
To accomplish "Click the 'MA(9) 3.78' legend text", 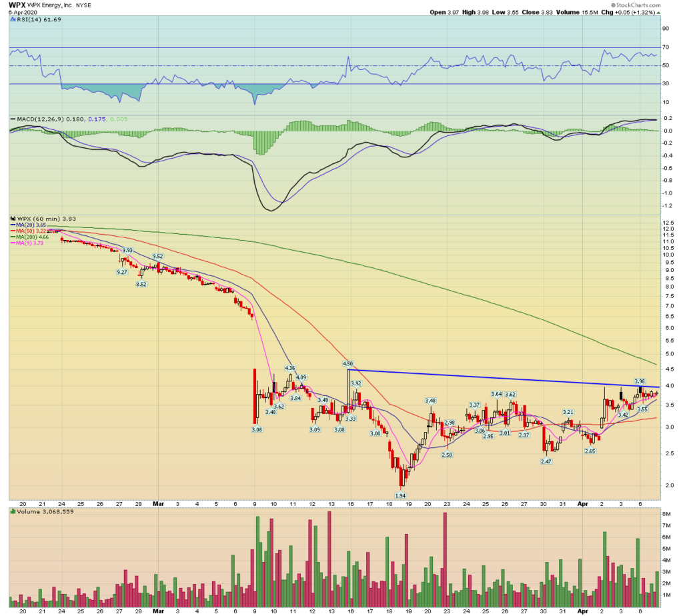I will [x=29, y=243].
